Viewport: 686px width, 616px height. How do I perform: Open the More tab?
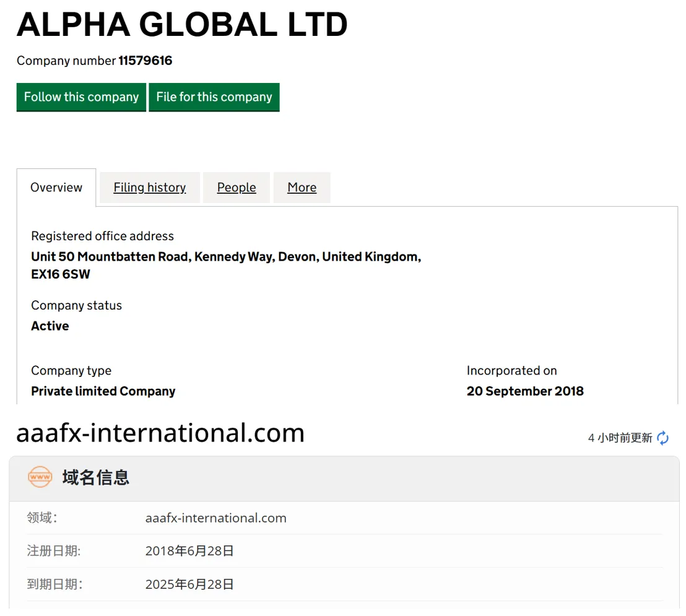click(302, 187)
